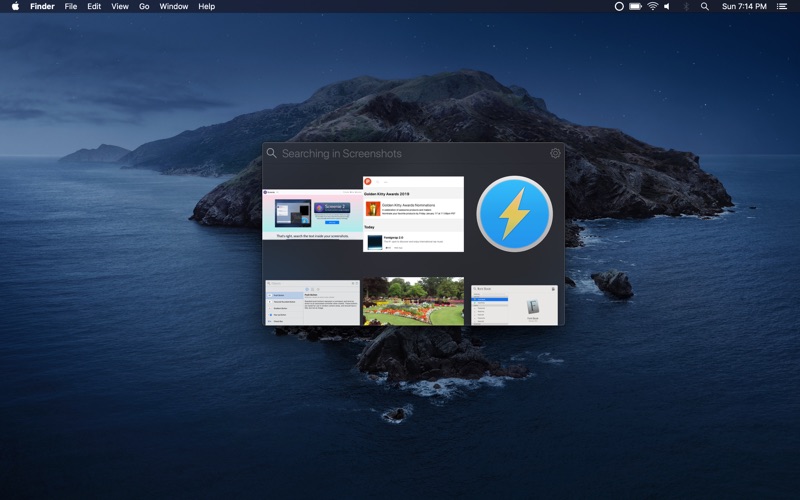
Task: Focus the Searching in Screenshots field
Action: click(x=413, y=153)
